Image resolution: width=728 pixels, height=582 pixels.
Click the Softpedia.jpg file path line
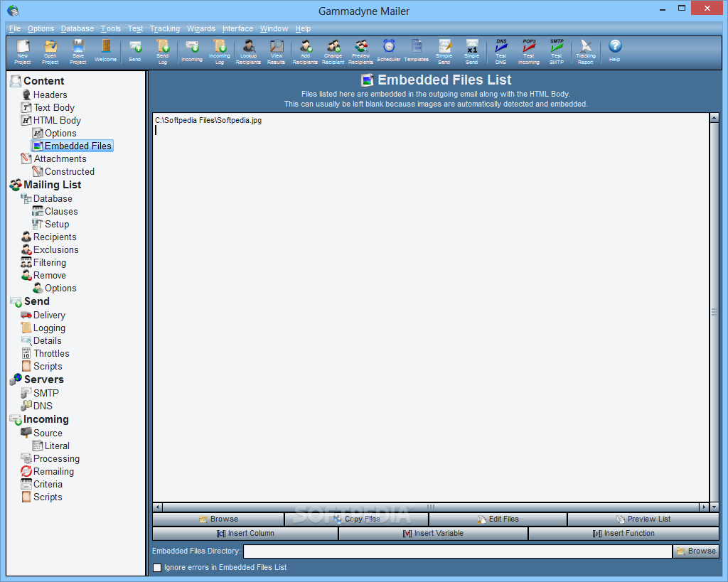(x=208, y=120)
